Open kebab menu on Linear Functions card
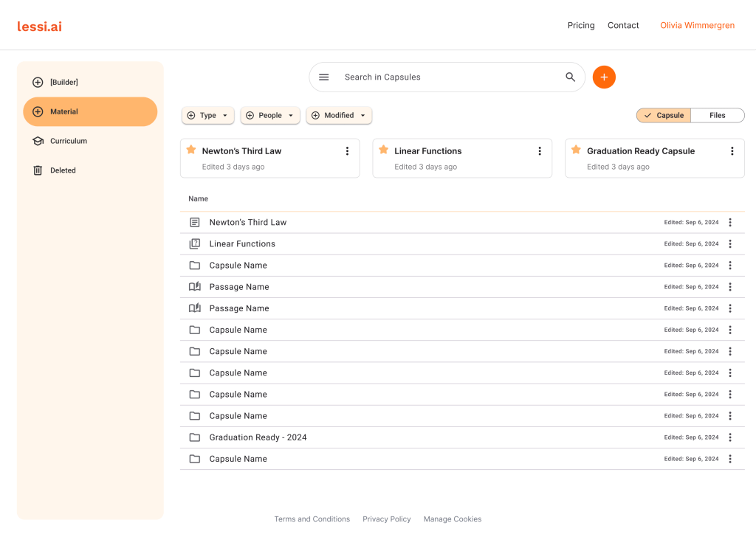This screenshot has width=756, height=537. [x=540, y=151]
